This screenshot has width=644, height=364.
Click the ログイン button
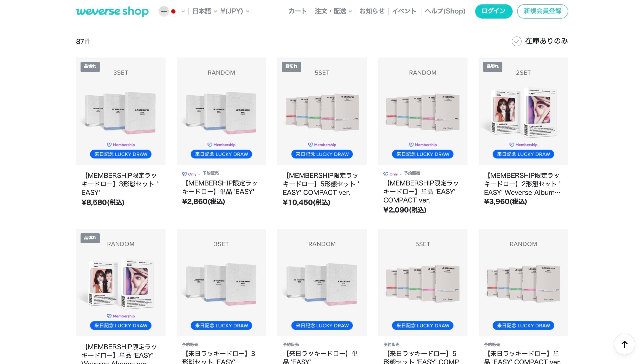coord(493,11)
